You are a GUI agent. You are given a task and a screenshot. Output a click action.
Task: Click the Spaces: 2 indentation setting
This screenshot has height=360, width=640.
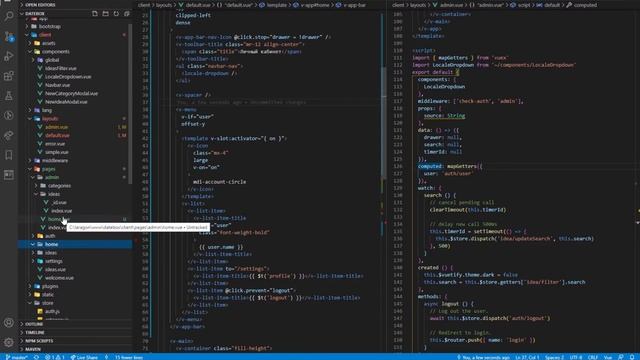point(554,357)
